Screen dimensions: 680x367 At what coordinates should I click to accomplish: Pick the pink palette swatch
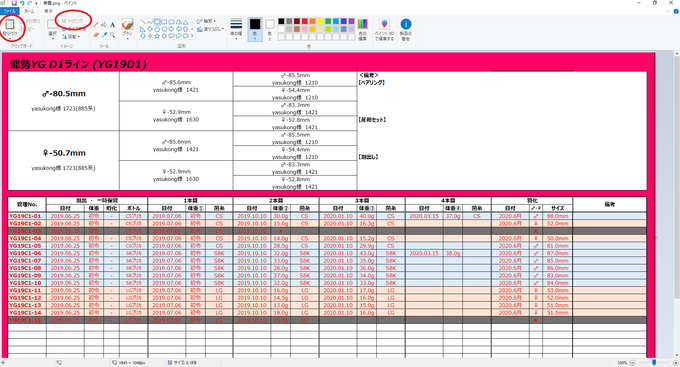[304, 29]
